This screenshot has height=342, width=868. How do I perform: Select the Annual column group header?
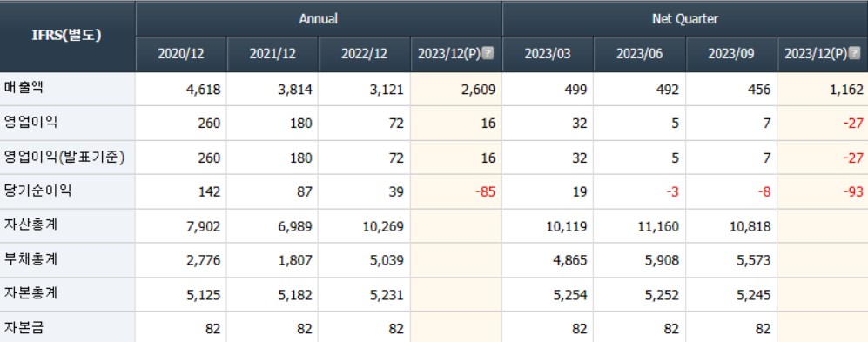coord(319,19)
